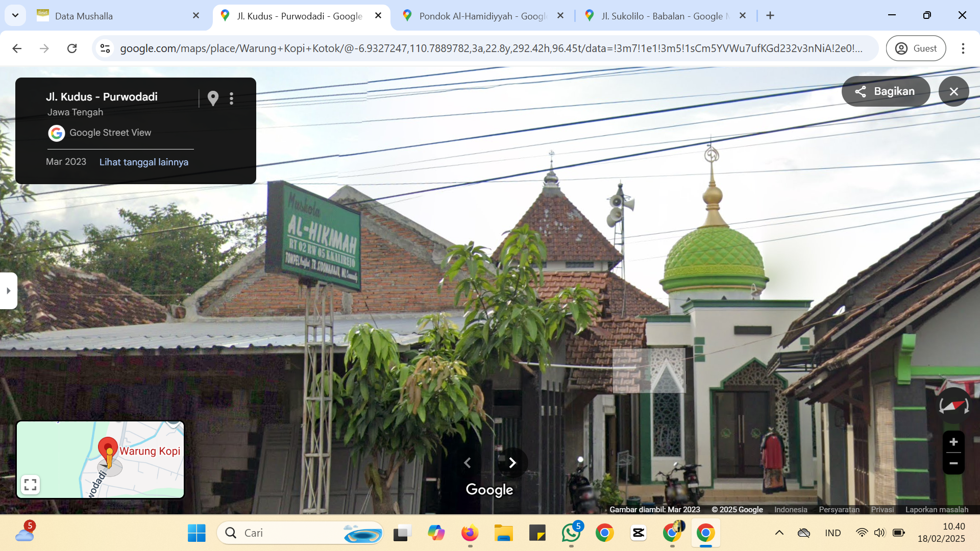This screenshot has width=980, height=551.
Task: Open the Guest profile button
Action: pos(916,48)
